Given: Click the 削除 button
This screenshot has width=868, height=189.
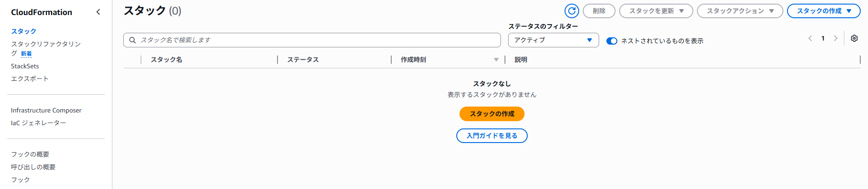Looking at the screenshot, I should [599, 11].
